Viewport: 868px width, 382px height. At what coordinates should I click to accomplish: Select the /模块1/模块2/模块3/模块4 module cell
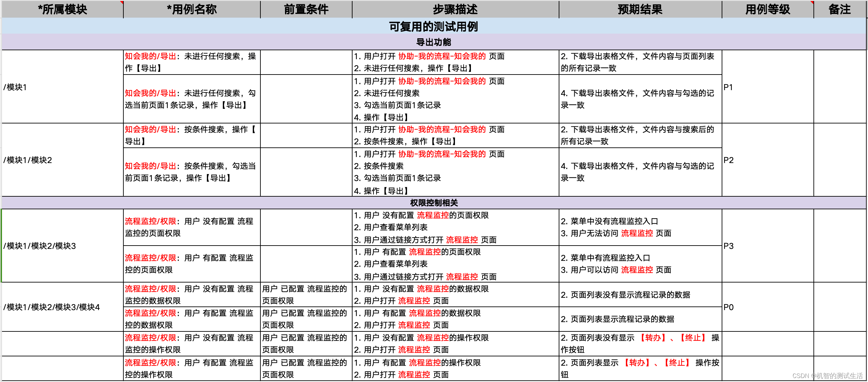[x=52, y=307]
